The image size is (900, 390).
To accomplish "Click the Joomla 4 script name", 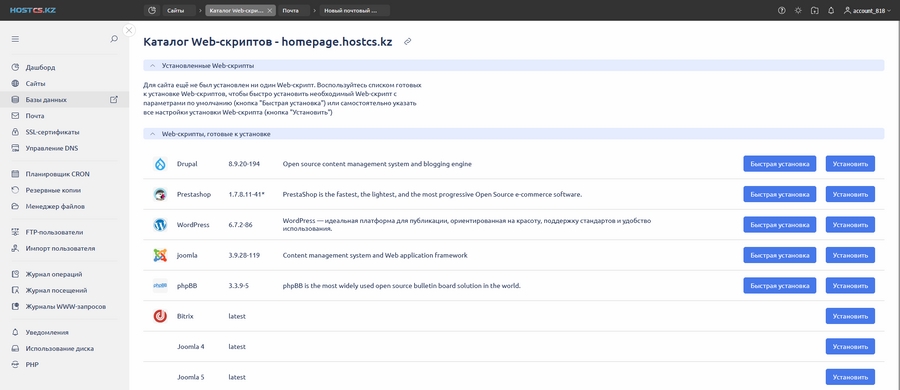I will (x=191, y=346).
